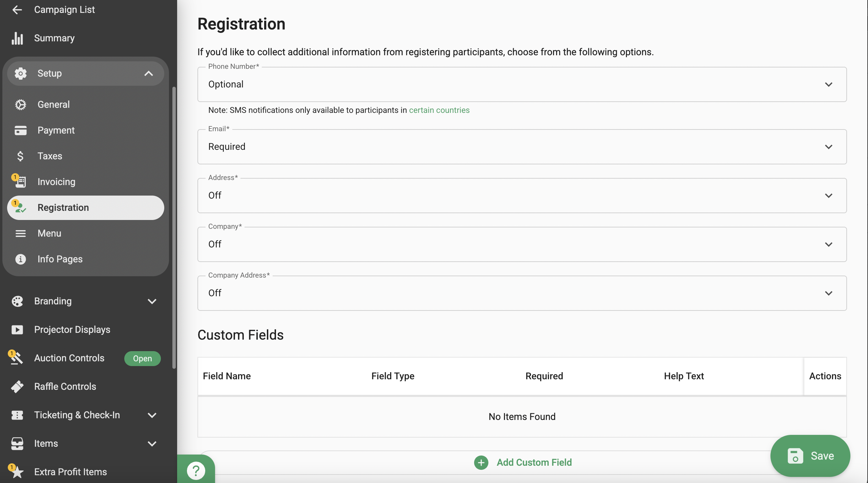Expand the Items section chevron

(x=152, y=444)
